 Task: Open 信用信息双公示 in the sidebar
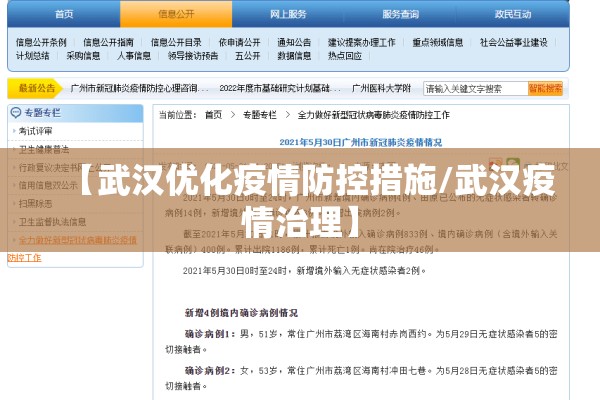[x=48, y=185]
